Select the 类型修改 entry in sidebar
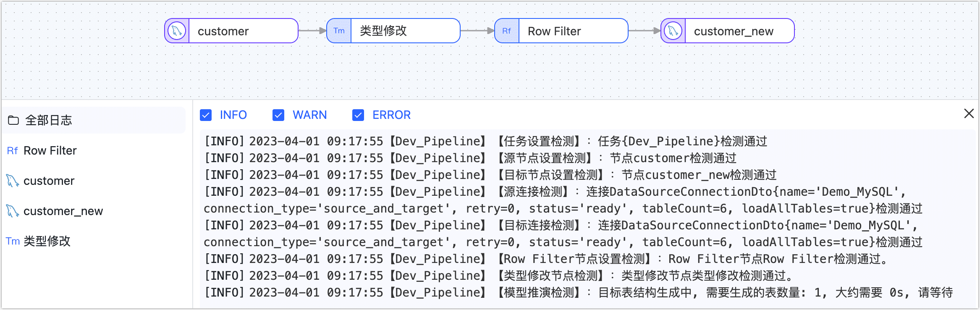980x310 pixels. (x=47, y=241)
